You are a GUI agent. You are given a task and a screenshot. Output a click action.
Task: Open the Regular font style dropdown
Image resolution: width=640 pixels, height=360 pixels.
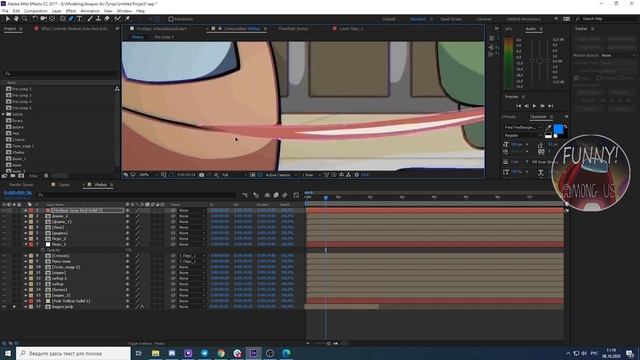coord(522,135)
